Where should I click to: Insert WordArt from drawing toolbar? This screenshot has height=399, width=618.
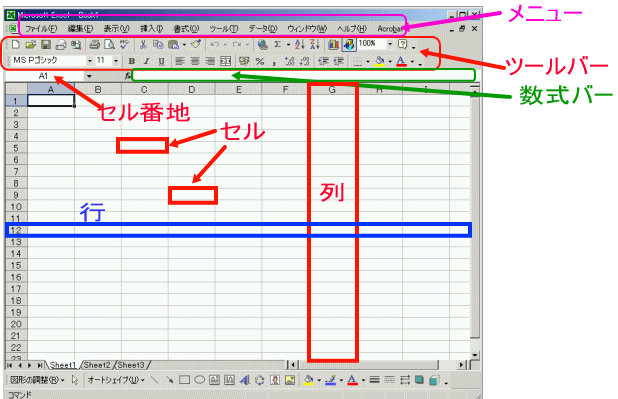pos(244,380)
